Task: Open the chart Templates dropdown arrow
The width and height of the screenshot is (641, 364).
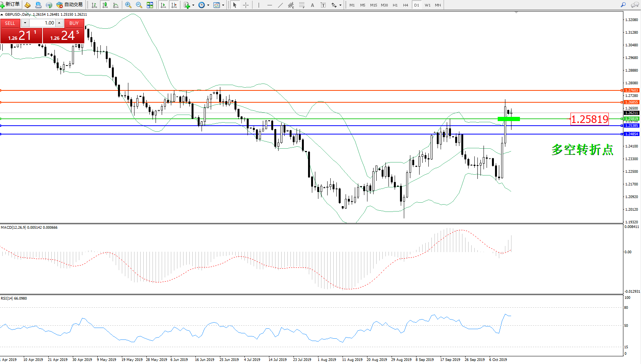Action: [223, 5]
